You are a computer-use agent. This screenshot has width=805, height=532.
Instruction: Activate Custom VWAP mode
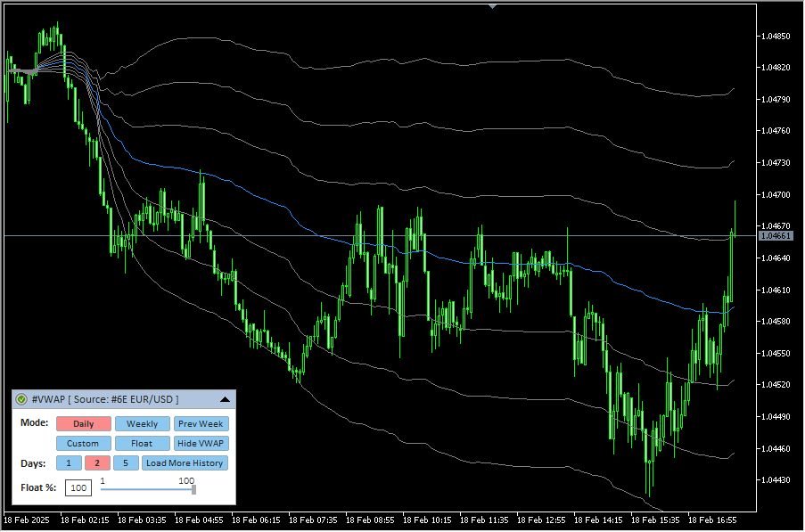pyautogui.click(x=84, y=444)
